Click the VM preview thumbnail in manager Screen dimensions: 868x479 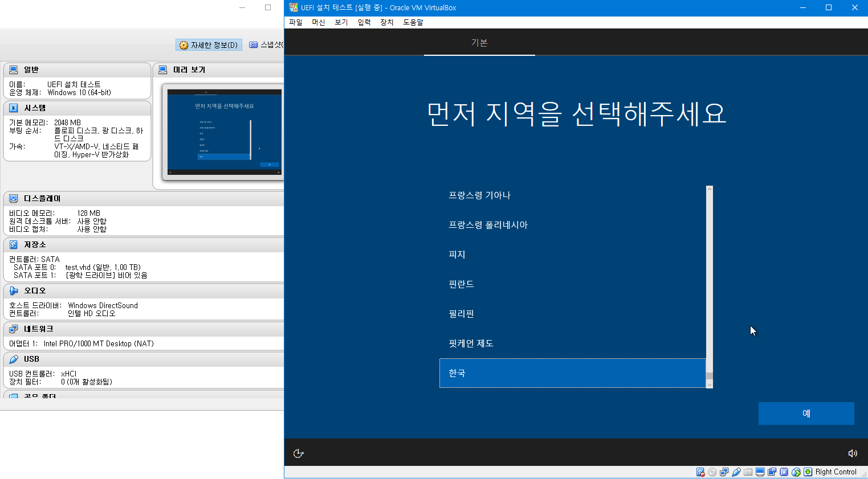(x=223, y=132)
